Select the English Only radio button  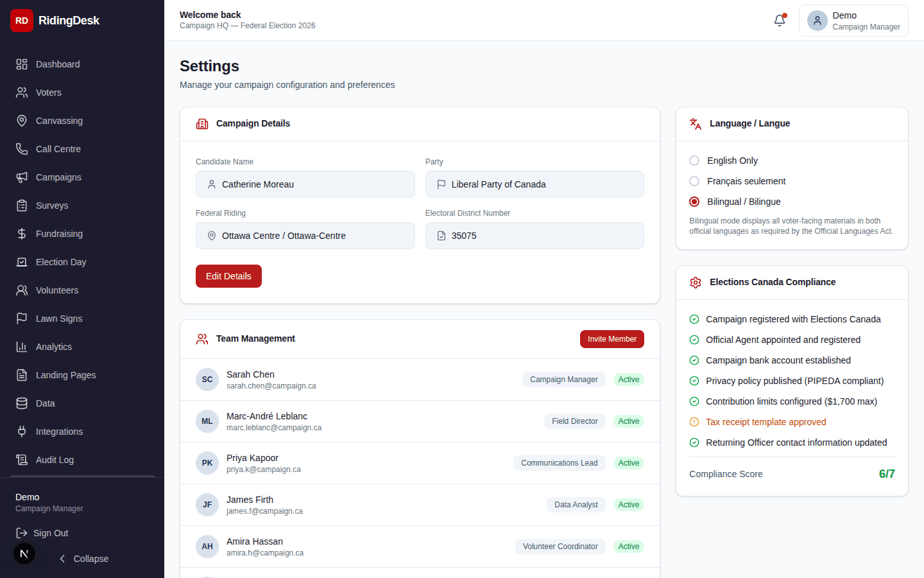[x=694, y=161]
